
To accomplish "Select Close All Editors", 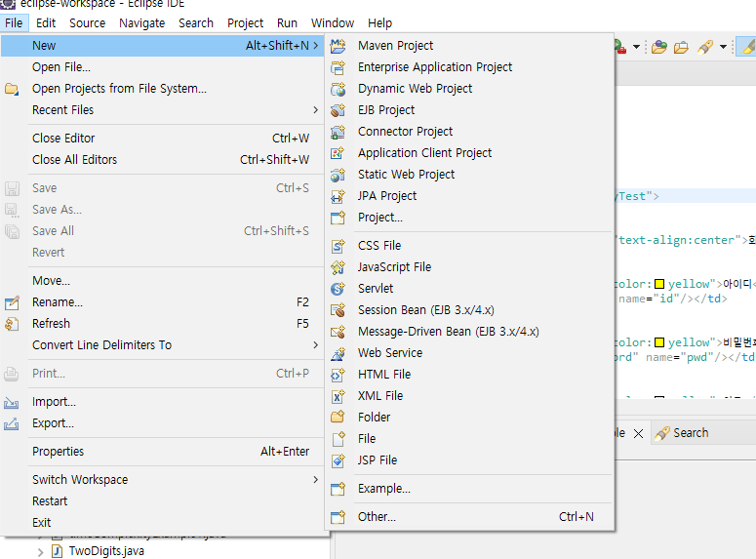I will [163, 160].
